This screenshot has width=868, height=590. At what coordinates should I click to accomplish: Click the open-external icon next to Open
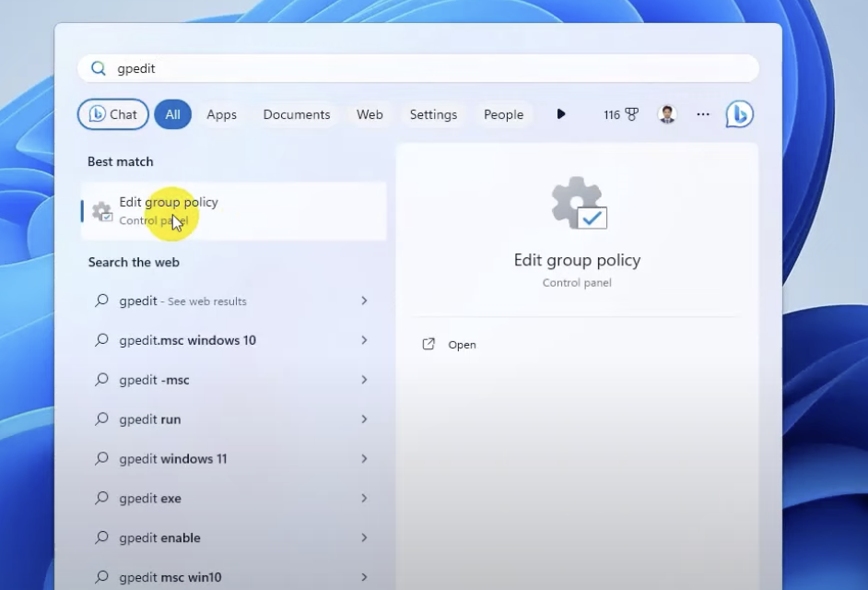tap(428, 344)
